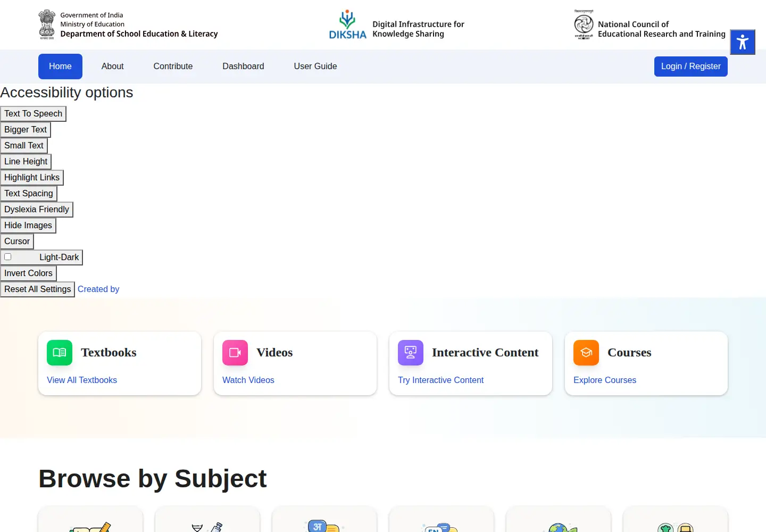Click the Hide Images button

(x=28, y=226)
